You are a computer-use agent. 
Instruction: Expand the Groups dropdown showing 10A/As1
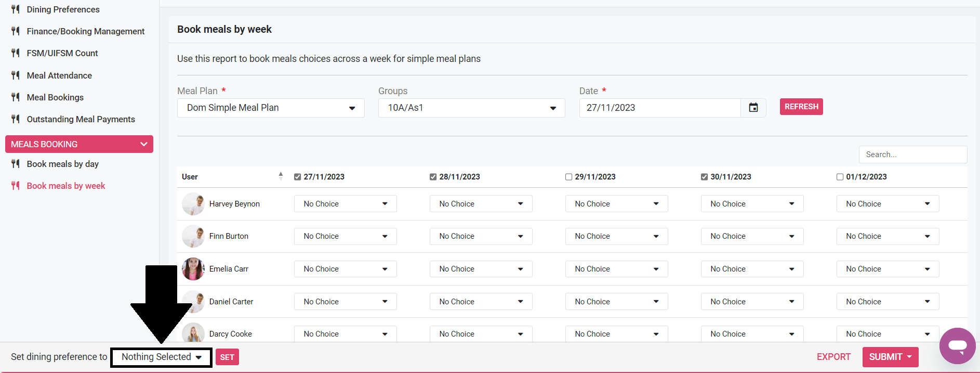[x=471, y=108]
